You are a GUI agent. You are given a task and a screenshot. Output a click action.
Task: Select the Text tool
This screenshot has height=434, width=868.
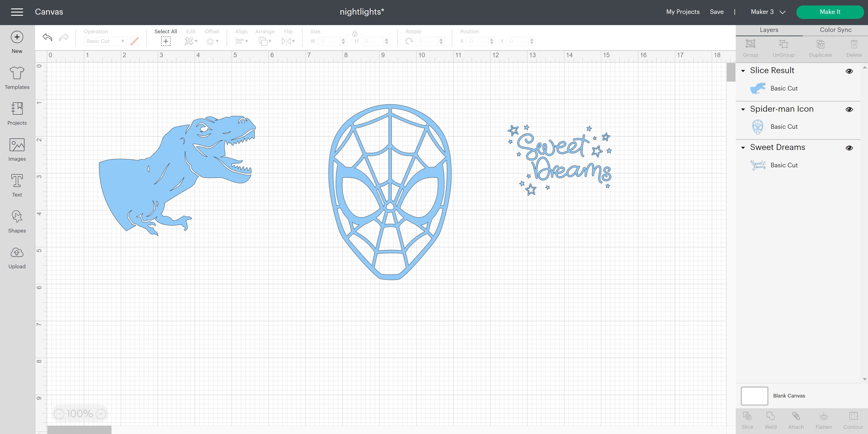pos(17,185)
